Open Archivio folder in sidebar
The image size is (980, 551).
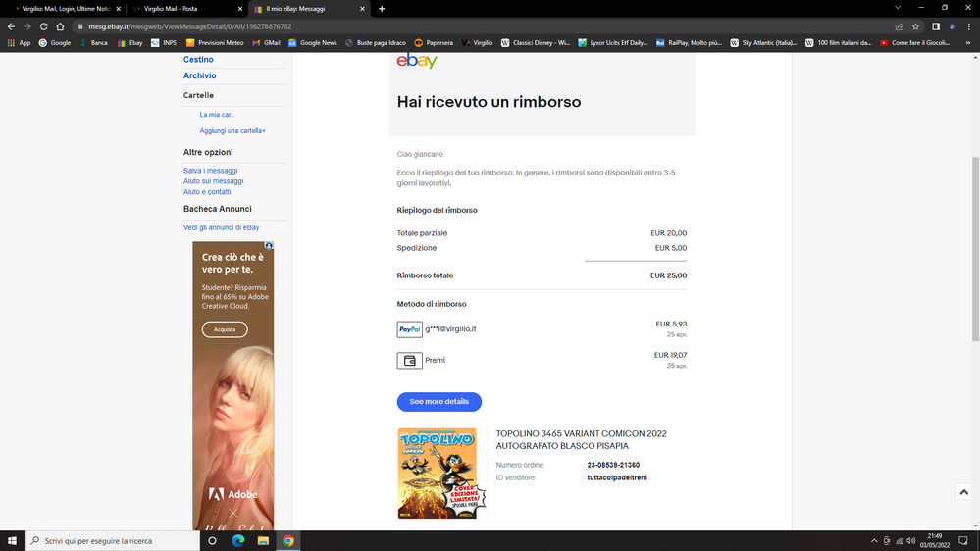[x=199, y=75]
